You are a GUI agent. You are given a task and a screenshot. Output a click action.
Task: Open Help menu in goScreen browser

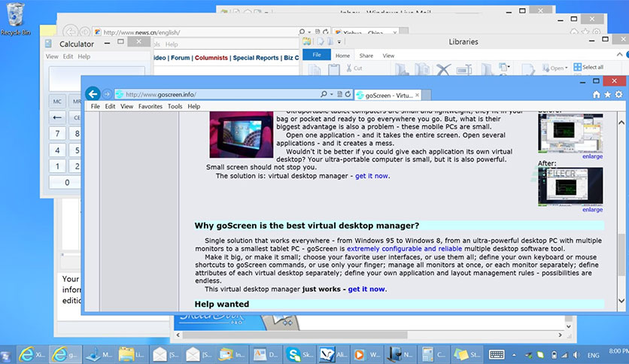coord(194,106)
